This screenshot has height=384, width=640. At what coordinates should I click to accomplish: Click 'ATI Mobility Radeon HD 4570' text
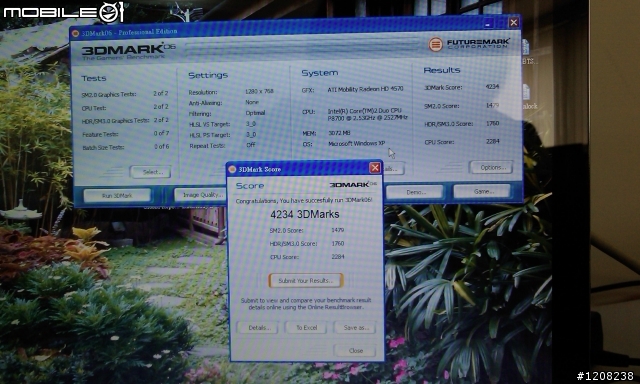point(365,89)
